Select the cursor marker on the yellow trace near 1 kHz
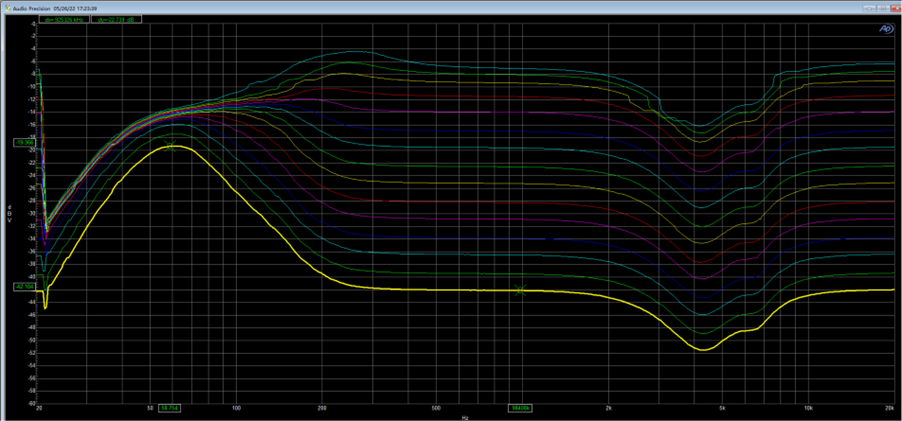The image size is (902, 421). click(x=521, y=290)
